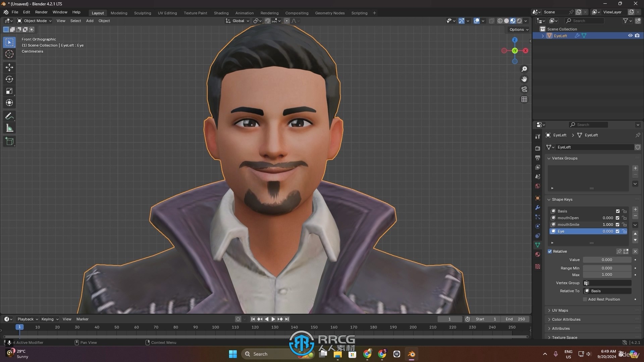Select the Measure tool

coord(9,128)
